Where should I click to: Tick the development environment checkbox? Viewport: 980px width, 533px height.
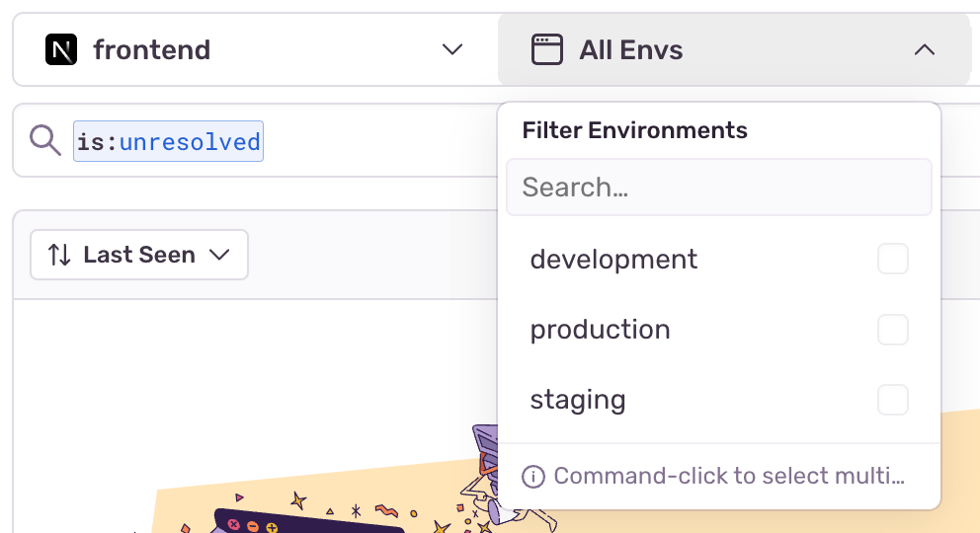tap(892, 259)
